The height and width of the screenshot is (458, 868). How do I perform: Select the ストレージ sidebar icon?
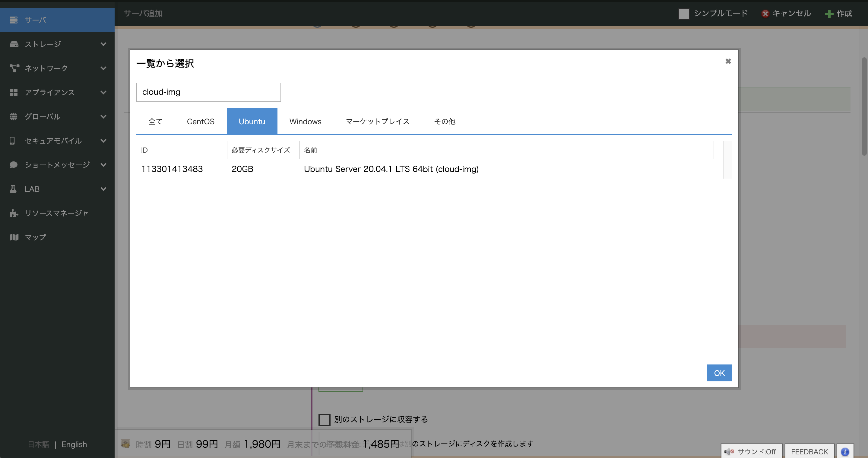(x=14, y=44)
